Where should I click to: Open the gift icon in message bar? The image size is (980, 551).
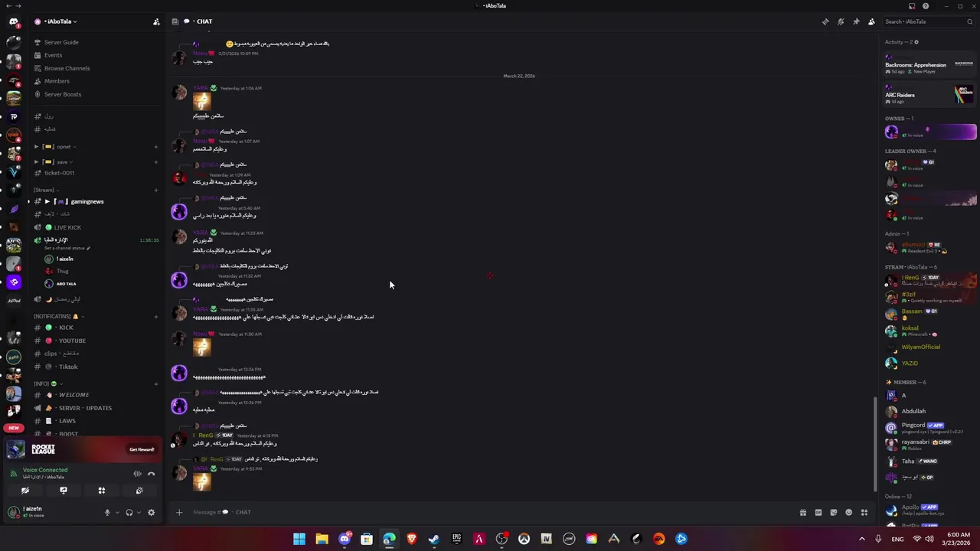point(802,513)
